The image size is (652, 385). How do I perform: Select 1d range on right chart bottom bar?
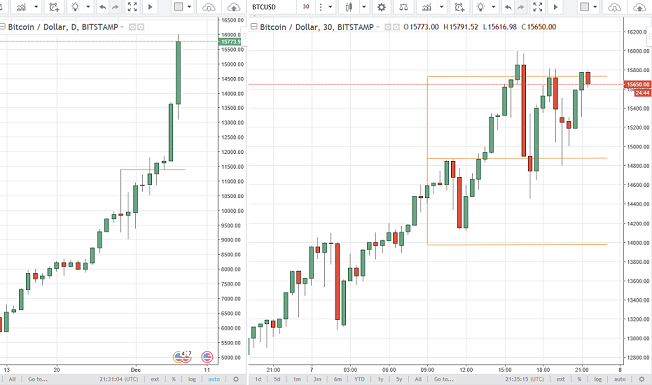pos(258,379)
